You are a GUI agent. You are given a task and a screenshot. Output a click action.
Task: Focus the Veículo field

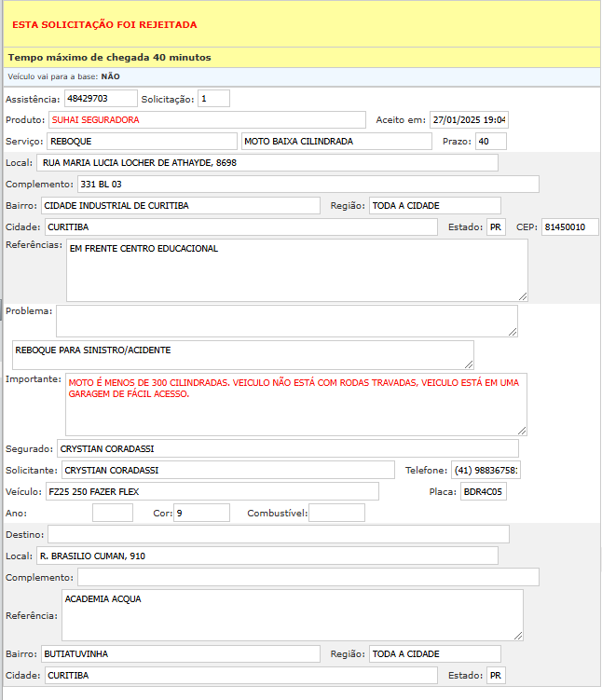tap(212, 491)
